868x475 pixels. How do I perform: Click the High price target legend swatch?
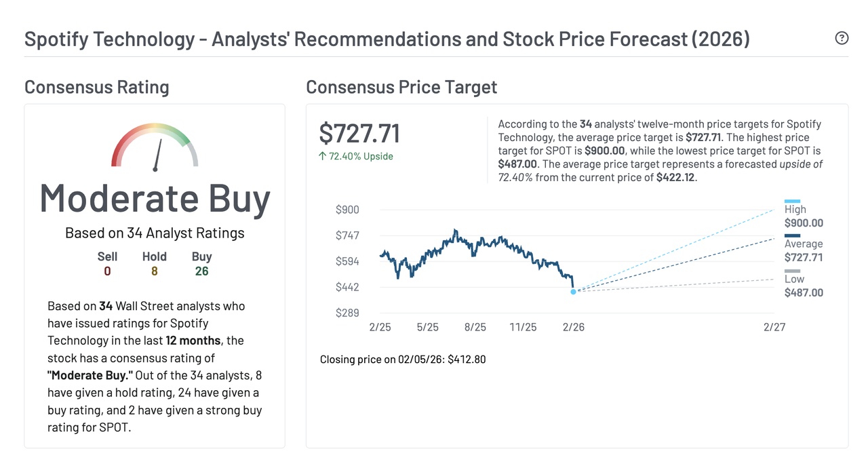[x=792, y=201]
